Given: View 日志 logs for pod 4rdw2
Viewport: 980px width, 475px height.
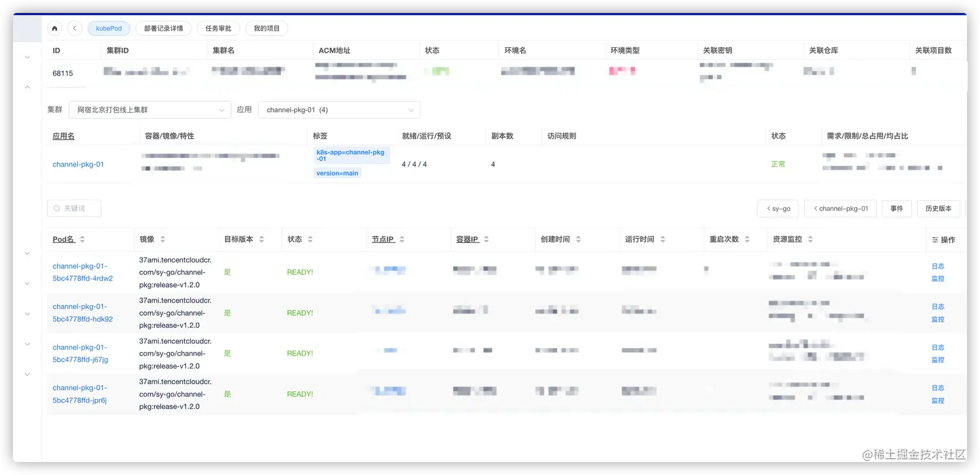Looking at the screenshot, I should click(938, 266).
